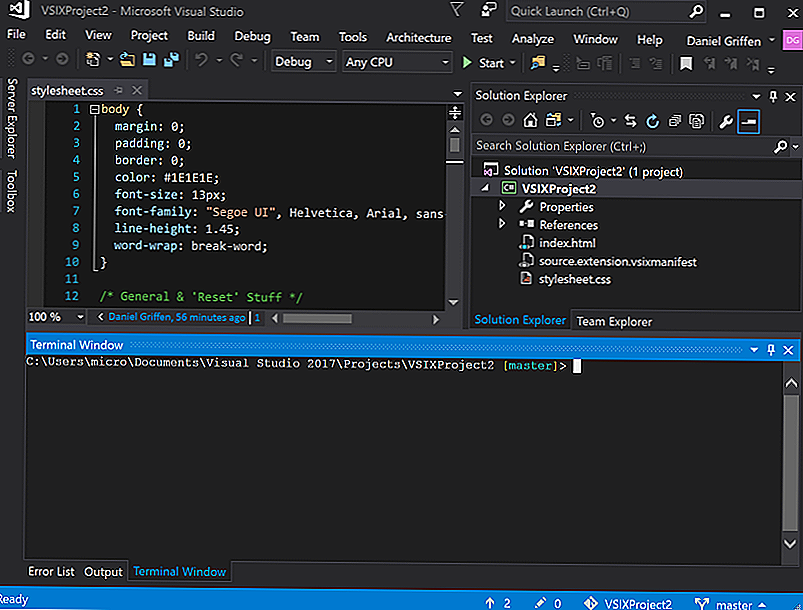Click the Home icon in Solution Explorer
The width and height of the screenshot is (803, 610).
(530, 121)
